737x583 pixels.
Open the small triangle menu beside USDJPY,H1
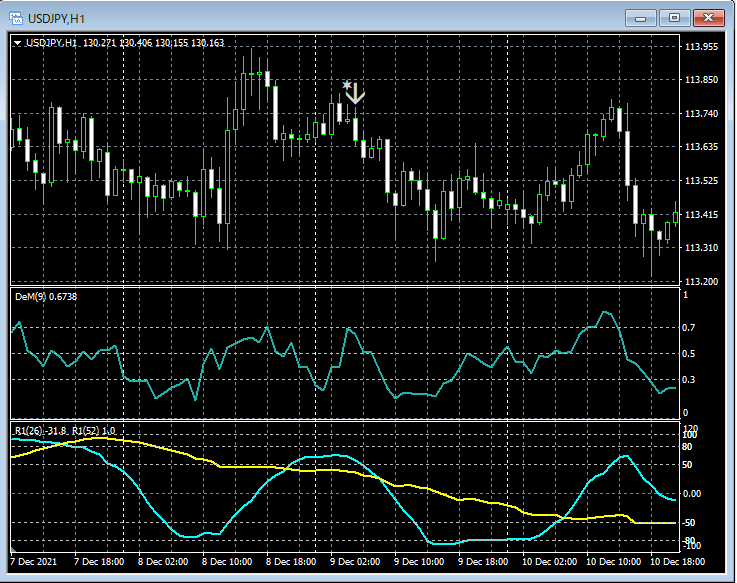pyautogui.click(x=18, y=43)
